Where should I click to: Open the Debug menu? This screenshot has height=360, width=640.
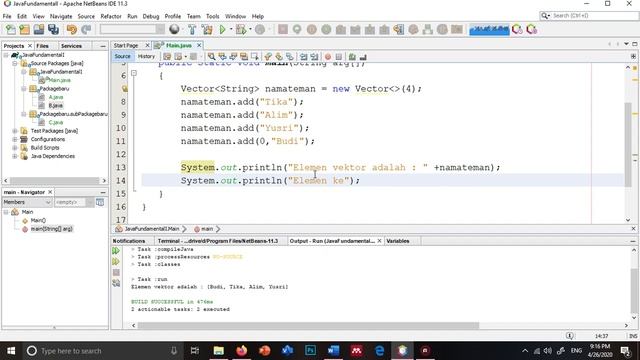coord(151,16)
